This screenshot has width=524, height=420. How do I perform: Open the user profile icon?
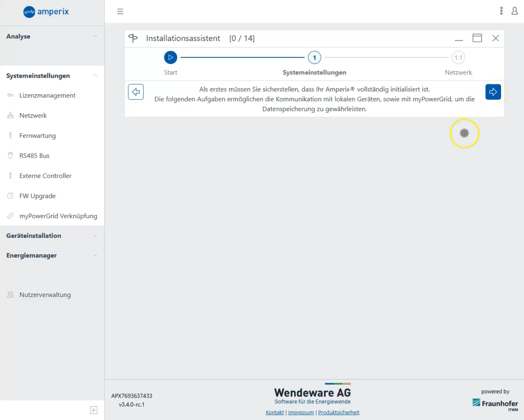click(515, 11)
